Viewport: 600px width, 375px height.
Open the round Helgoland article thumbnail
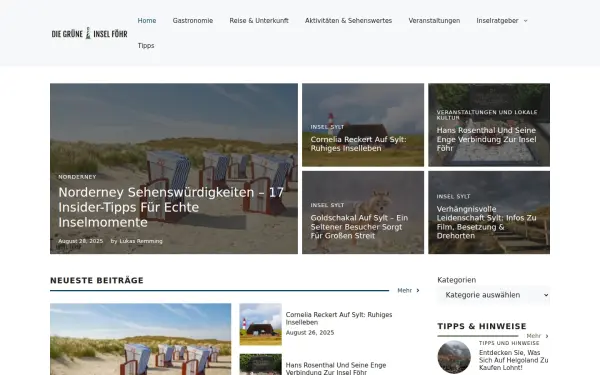pyautogui.click(x=454, y=357)
